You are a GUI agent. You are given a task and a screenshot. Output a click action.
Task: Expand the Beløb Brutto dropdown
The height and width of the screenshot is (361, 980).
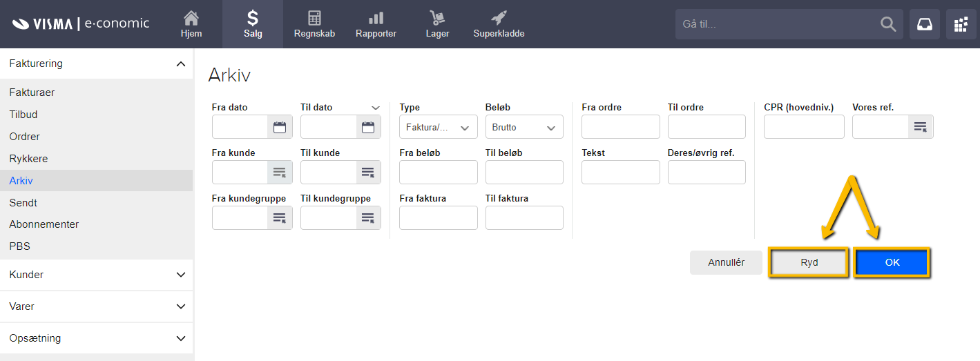pos(524,127)
